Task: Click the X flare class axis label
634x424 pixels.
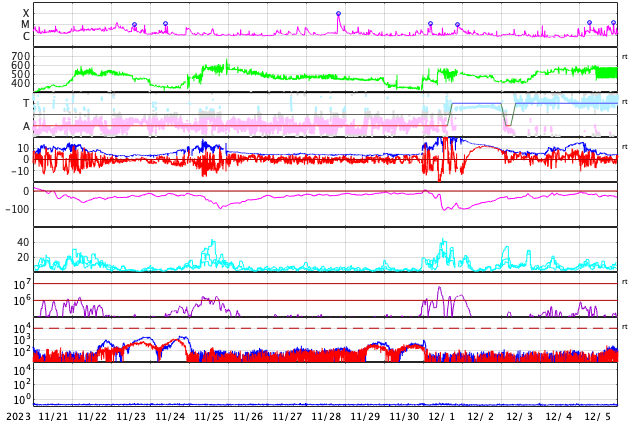Action: 26,14
